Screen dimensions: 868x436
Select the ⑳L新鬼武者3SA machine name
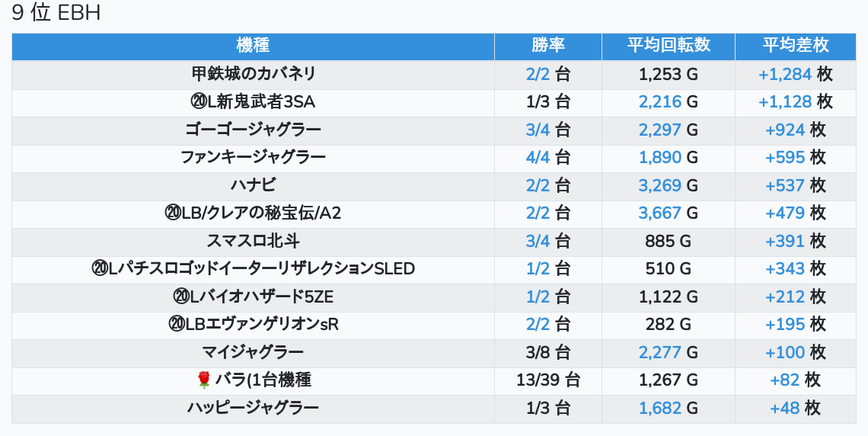tap(253, 102)
